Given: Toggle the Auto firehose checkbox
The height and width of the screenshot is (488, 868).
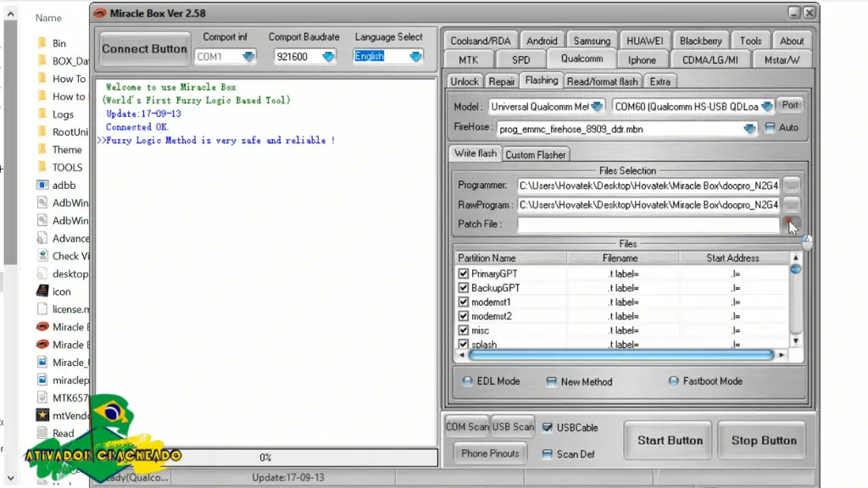Looking at the screenshot, I should coord(770,128).
